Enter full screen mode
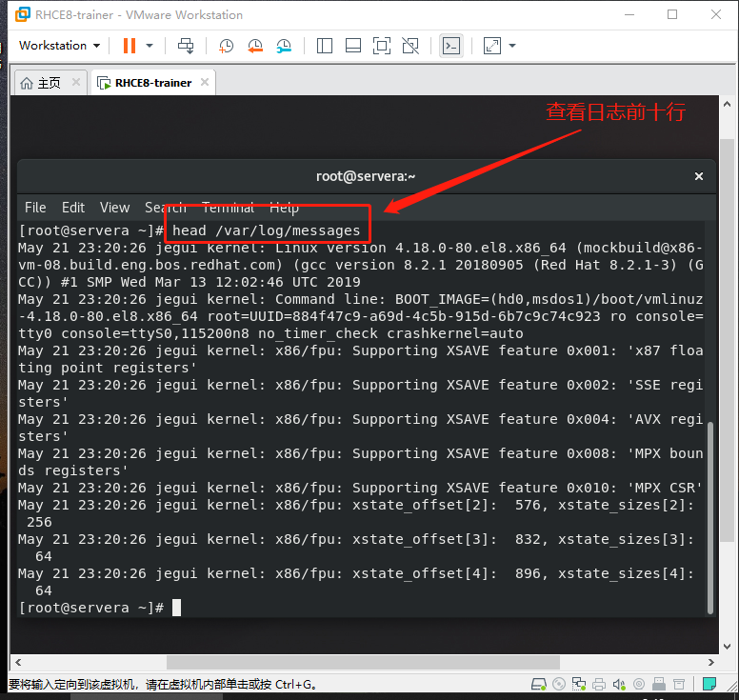The height and width of the screenshot is (700, 739). (382, 46)
